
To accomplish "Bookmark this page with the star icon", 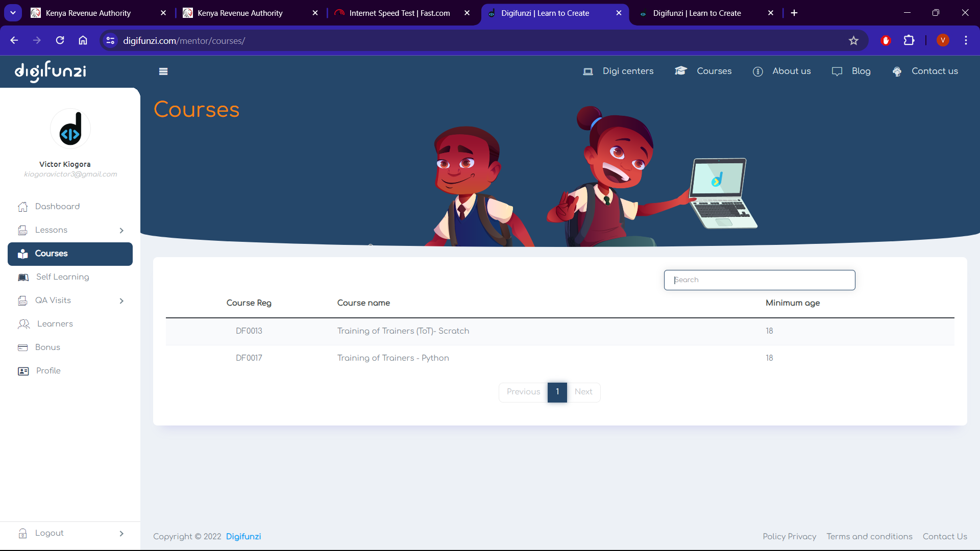I will (x=853, y=41).
